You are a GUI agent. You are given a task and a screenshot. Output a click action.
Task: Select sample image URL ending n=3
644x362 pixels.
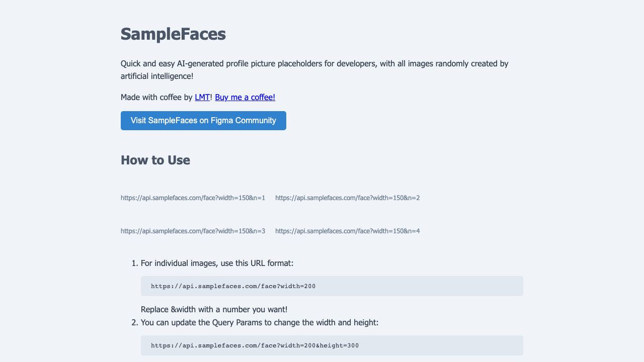pos(193,231)
